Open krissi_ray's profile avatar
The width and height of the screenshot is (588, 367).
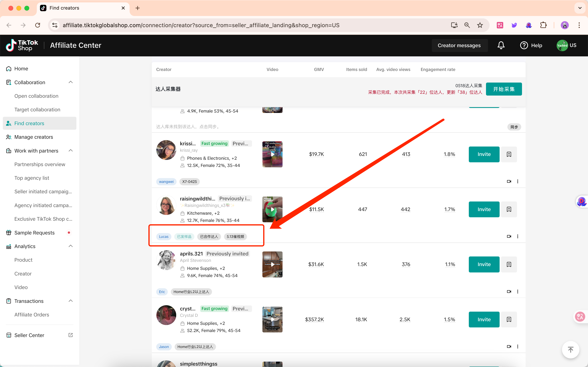tap(166, 150)
